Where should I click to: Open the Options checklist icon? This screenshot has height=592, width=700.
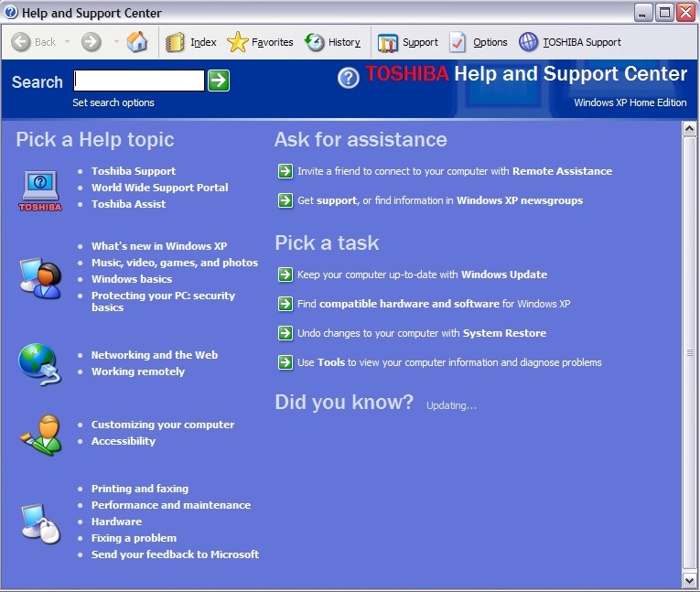point(458,42)
